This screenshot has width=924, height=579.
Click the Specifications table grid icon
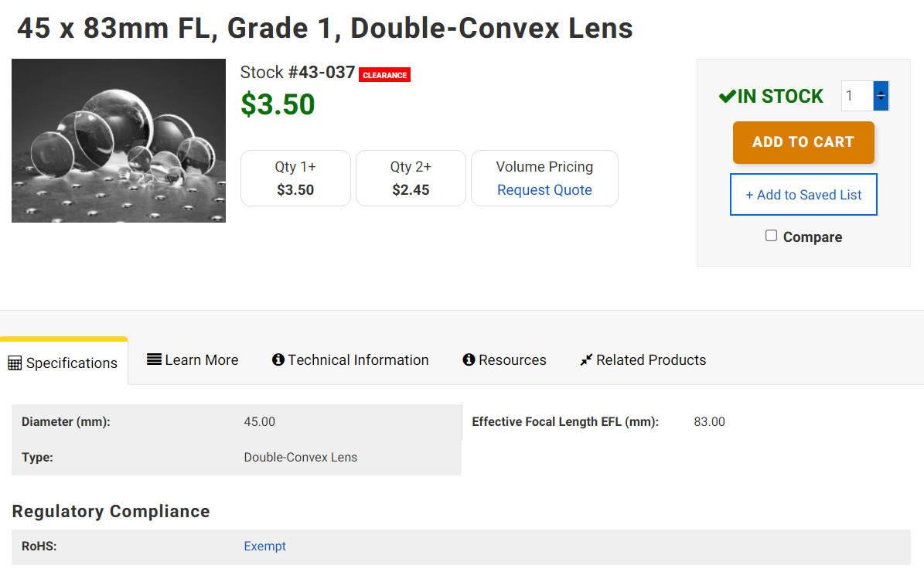pos(15,363)
